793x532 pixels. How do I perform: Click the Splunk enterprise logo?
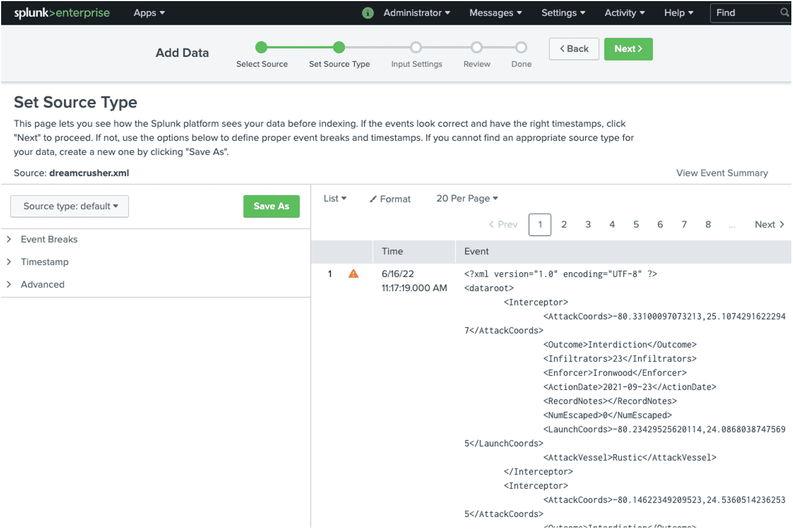click(62, 13)
